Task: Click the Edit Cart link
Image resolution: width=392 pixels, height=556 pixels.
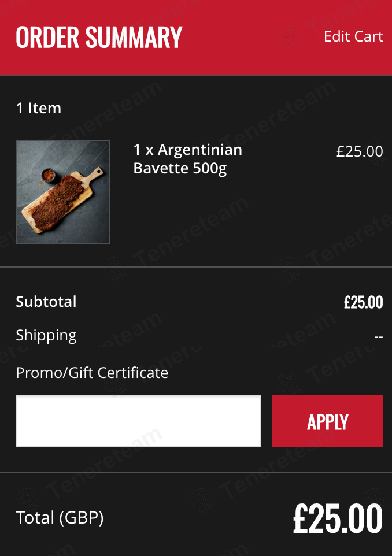Action: click(x=353, y=36)
